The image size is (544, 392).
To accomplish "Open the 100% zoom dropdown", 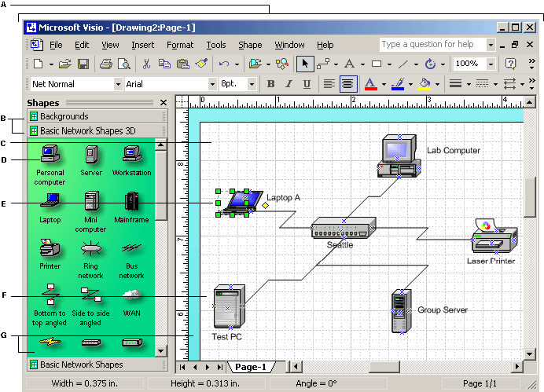I will (491, 64).
